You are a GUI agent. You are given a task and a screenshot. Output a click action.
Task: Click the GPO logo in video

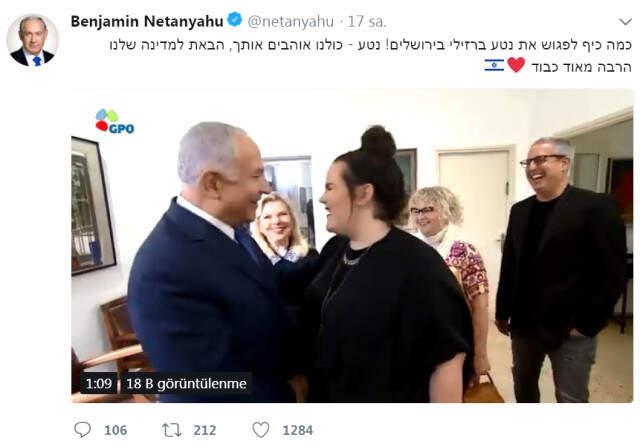(x=115, y=122)
